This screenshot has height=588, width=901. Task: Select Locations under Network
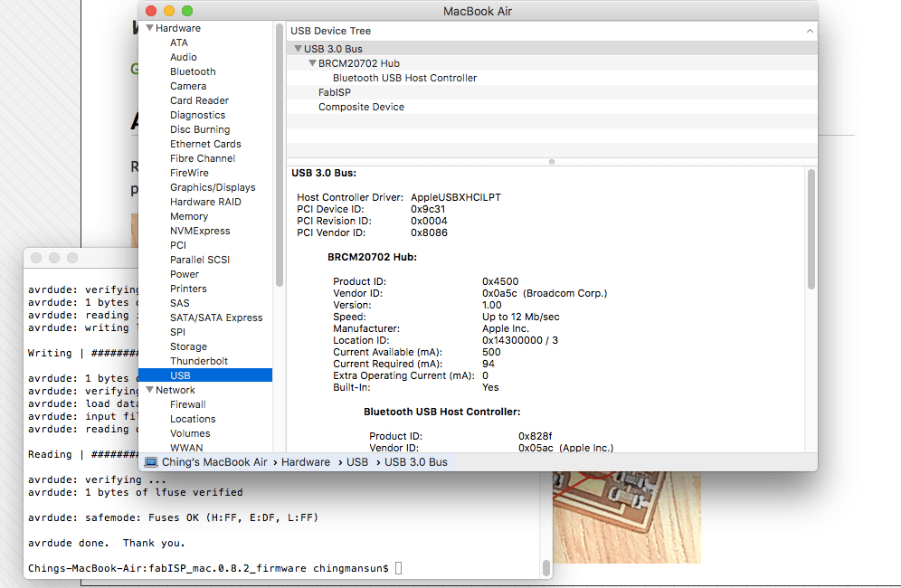pyautogui.click(x=193, y=419)
